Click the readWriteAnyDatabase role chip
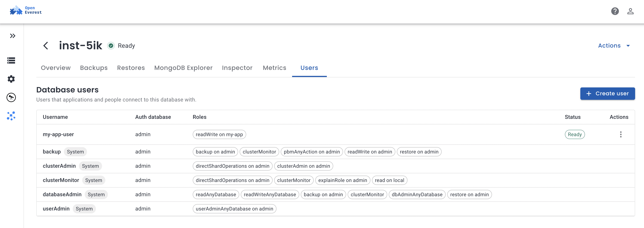The width and height of the screenshot is (644, 228). pyautogui.click(x=270, y=194)
